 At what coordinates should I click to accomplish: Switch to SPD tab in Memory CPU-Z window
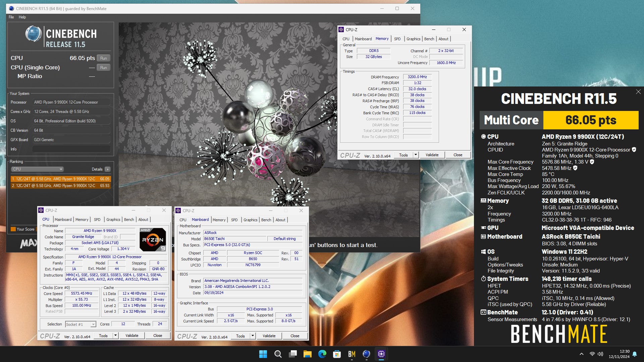point(397,39)
